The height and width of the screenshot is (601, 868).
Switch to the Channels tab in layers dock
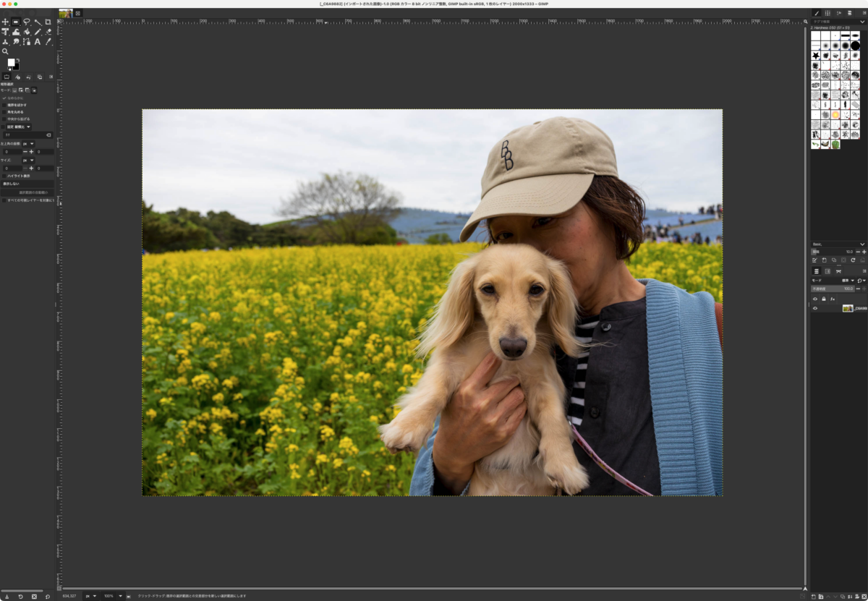coord(827,271)
